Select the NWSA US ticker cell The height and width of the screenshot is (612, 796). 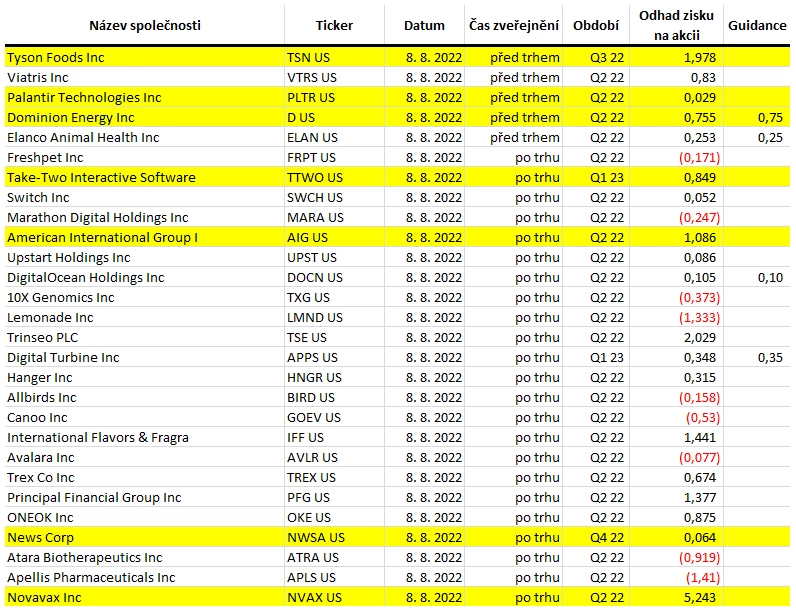pyautogui.click(x=334, y=537)
